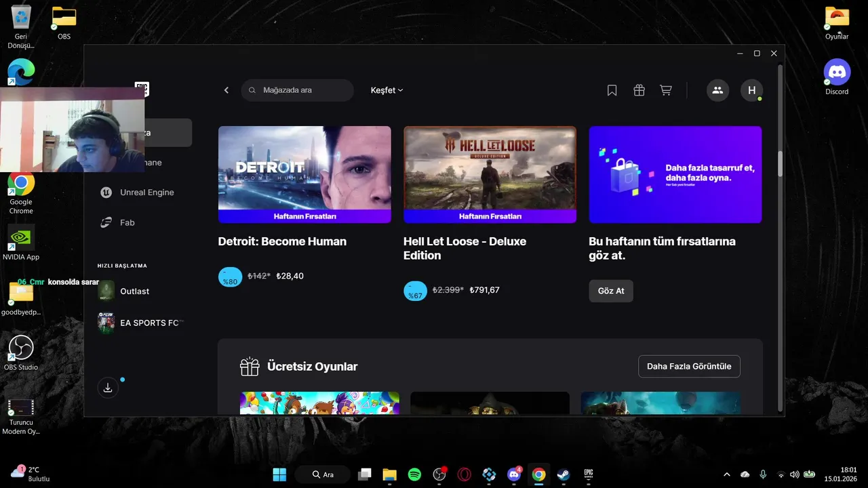This screenshot has height=488, width=868.
Task: Open Geri Dönüşüm recycle bin desktop icon
Action: (21, 27)
